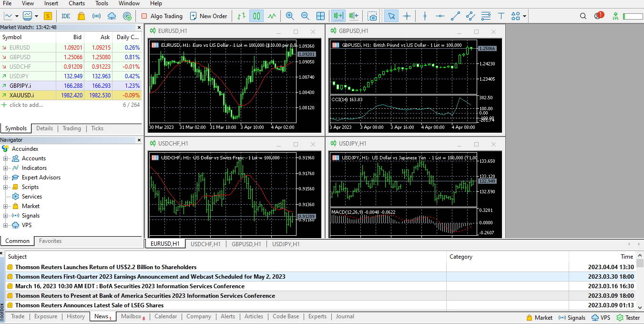
Task: Open the Favorites tab in Navigator
Action: [50, 241]
